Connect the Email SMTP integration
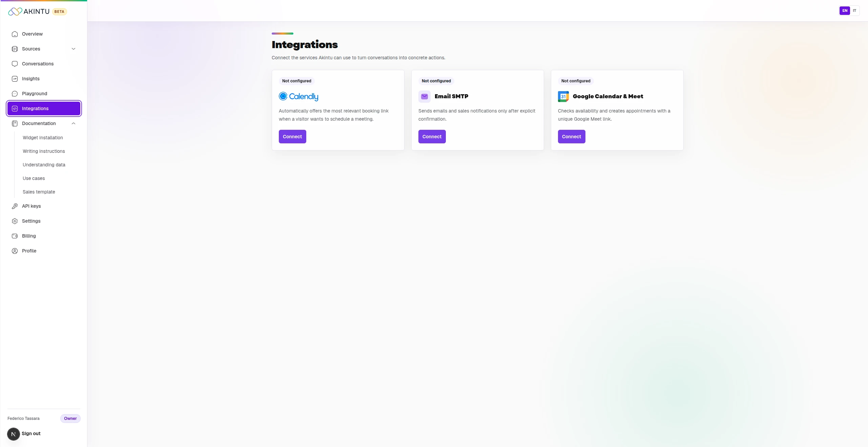 point(432,137)
